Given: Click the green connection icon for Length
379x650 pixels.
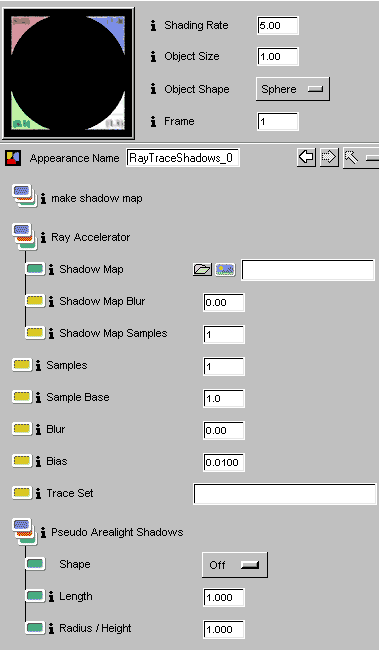Looking at the screenshot, I should (35, 596).
